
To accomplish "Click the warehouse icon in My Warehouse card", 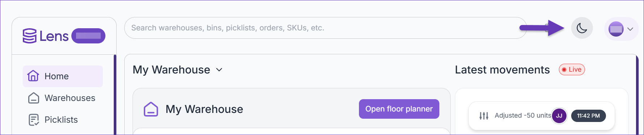I will [x=151, y=109].
